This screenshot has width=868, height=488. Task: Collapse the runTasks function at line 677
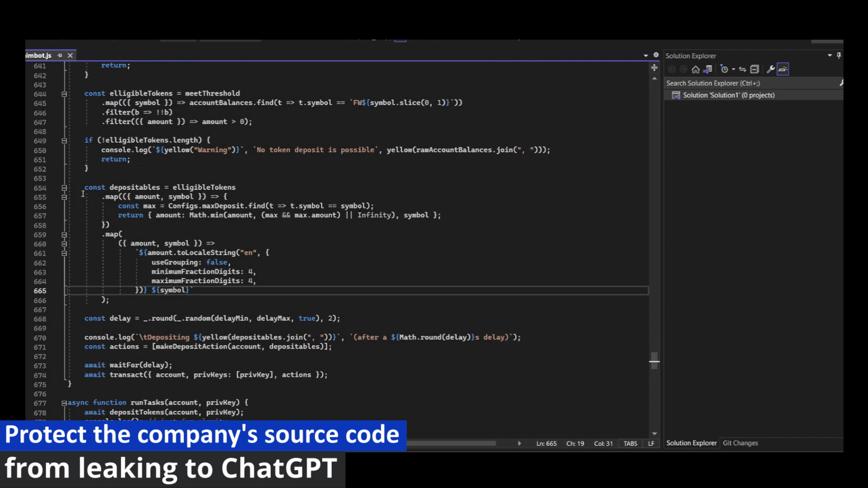click(64, 403)
